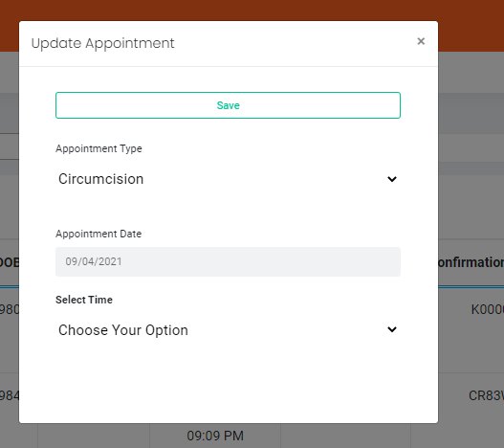504x448 pixels.
Task: Click the K000 confirmation code cell
Action: (x=488, y=309)
